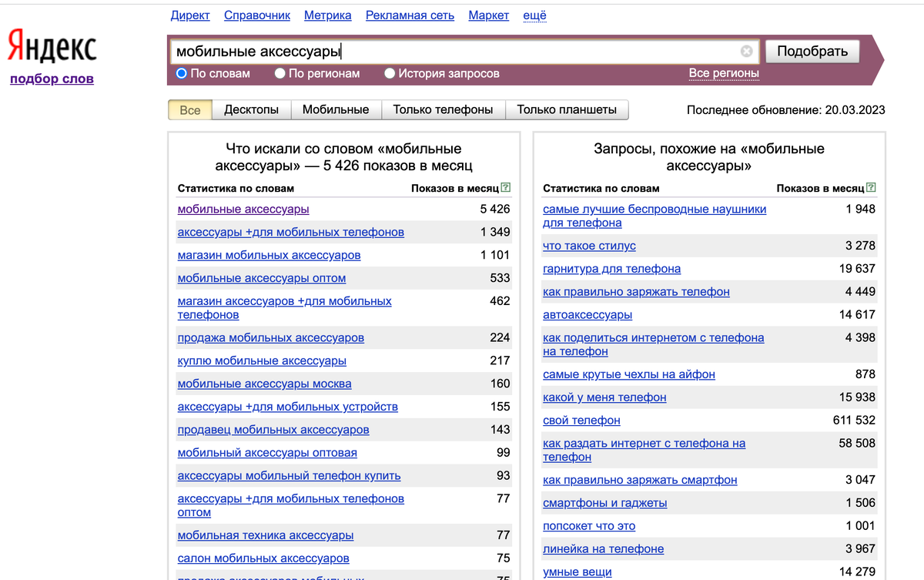
Task: Open query 'магазин аксессуаров +для мобильных телефонов'
Action: pyautogui.click(x=285, y=308)
